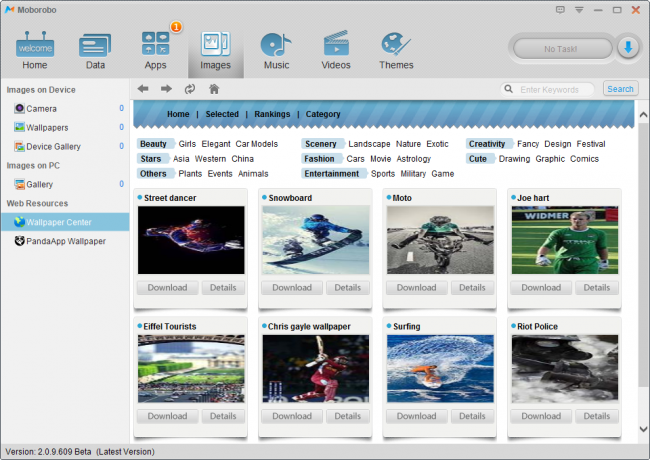650x460 pixels.
Task: Download the Snowboard wallpaper
Action: pos(292,288)
